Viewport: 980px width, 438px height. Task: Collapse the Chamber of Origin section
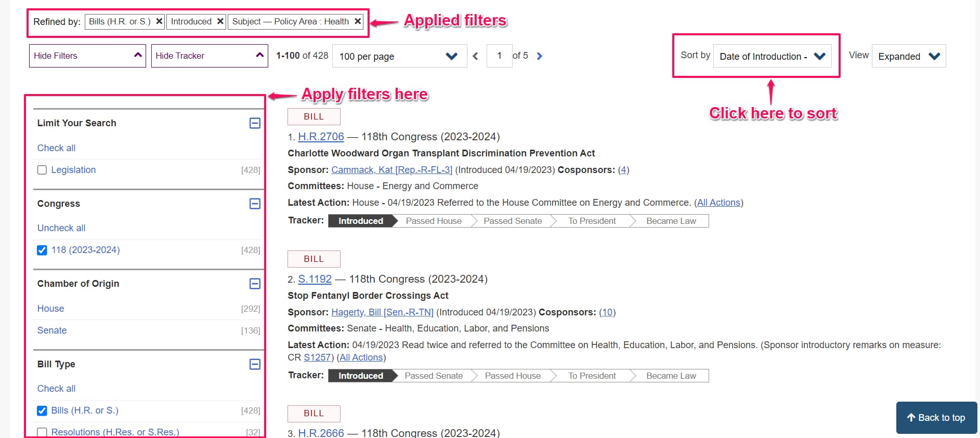255,284
